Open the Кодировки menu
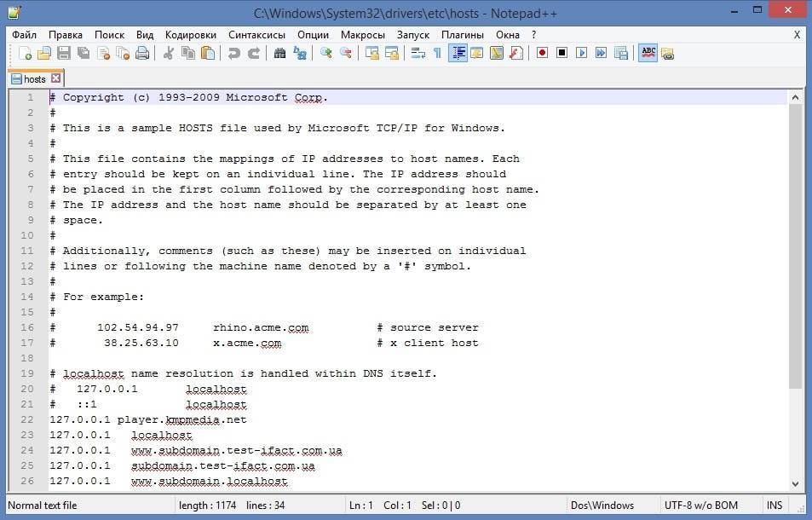 click(x=191, y=35)
